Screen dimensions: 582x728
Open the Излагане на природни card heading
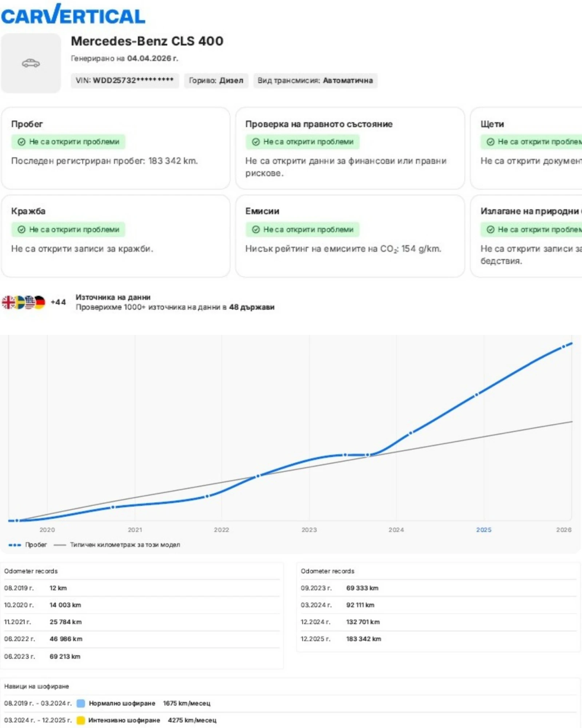point(531,211)
